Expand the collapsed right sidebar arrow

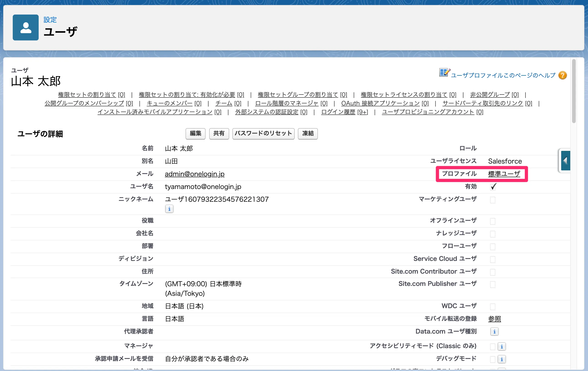(565, 160)
